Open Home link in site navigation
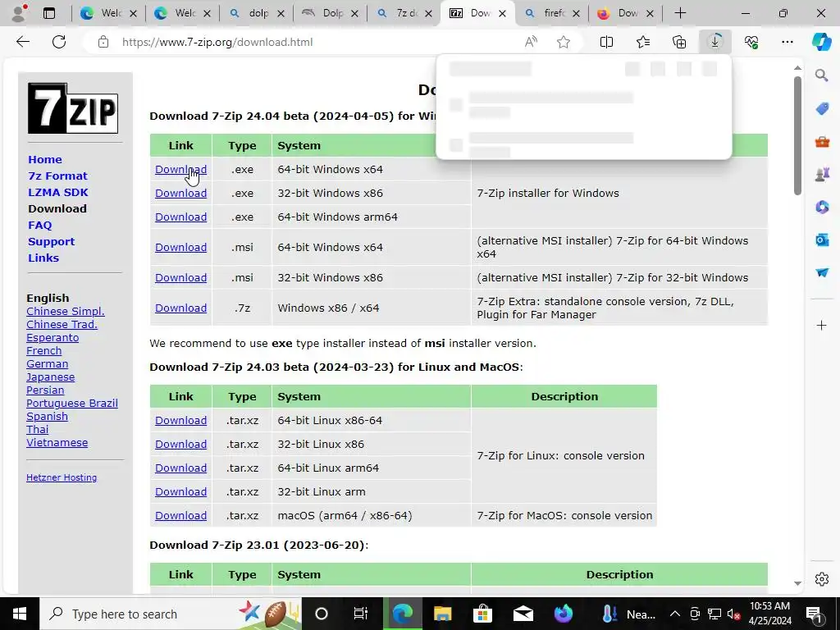The width and height of the screenshot is (840, 630). coord(45,160)
